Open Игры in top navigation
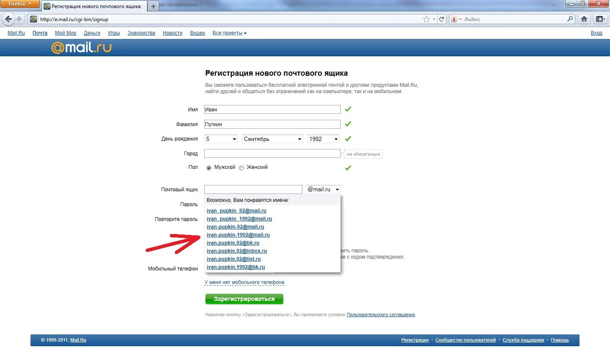This screenshot has width=610, height=364. tap(114, 33)
